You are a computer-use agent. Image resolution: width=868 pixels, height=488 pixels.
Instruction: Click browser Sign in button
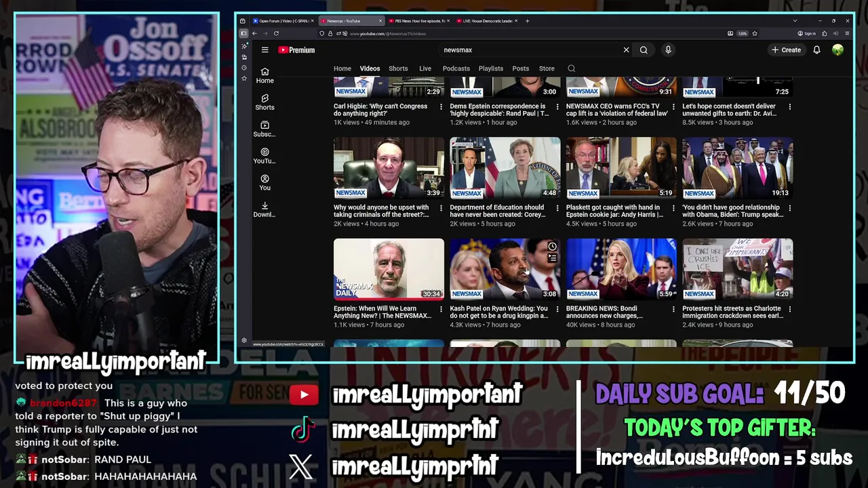806,33
